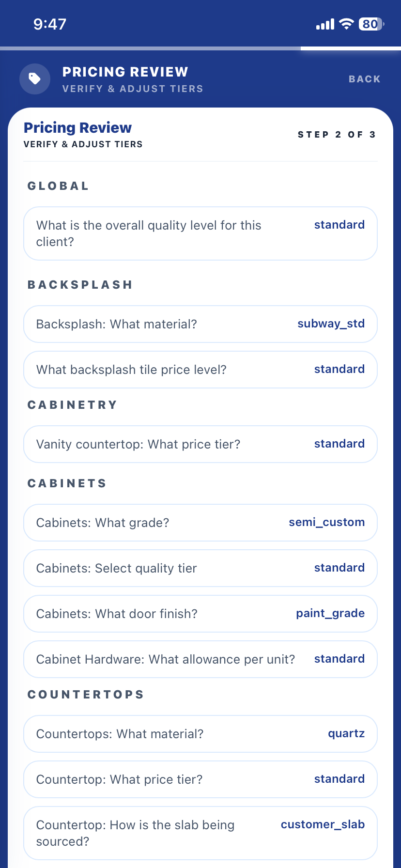
Task: Change countertop material from quartz
Action: point(200,733)
